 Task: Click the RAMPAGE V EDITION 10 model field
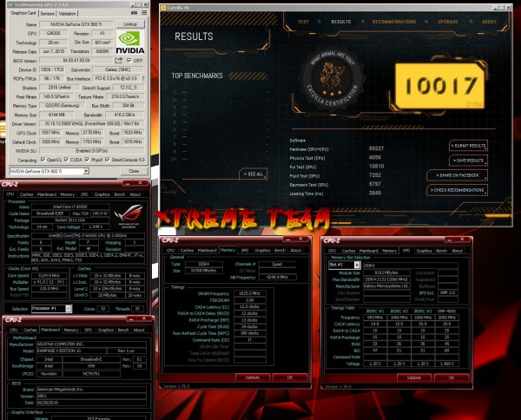click(x=71, y=351)
